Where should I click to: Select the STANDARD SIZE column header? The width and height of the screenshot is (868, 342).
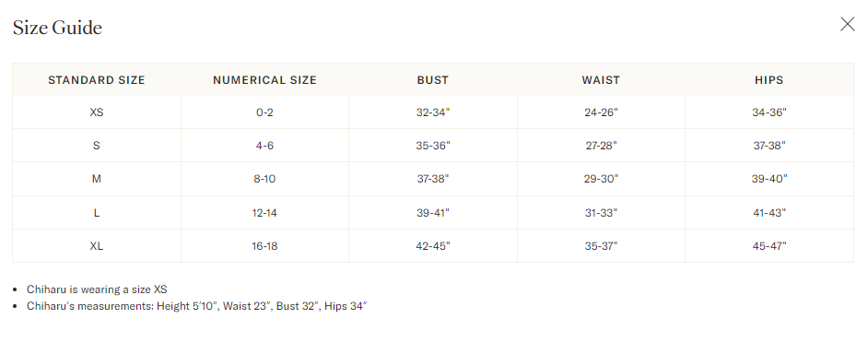(x=97, y=80)
